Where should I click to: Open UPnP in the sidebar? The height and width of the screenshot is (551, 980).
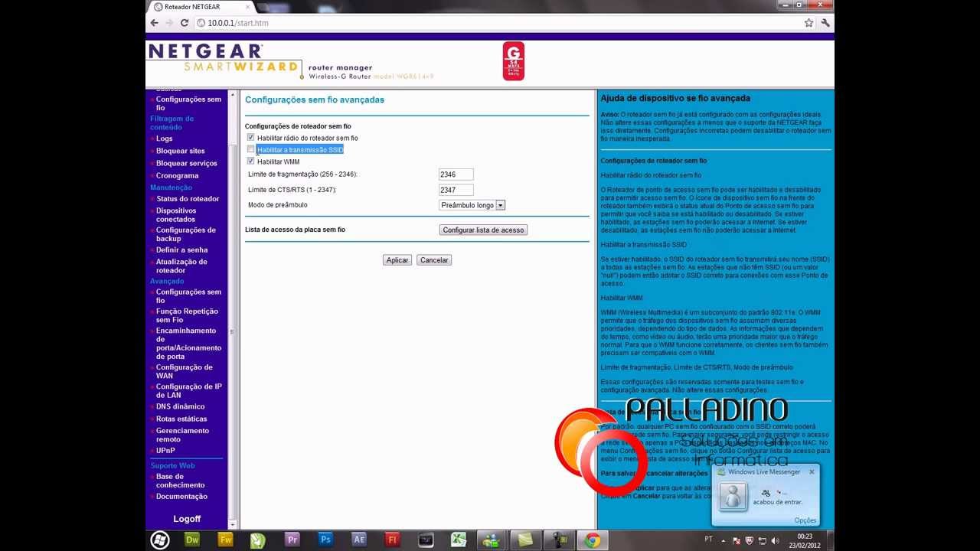click(165, 451)
